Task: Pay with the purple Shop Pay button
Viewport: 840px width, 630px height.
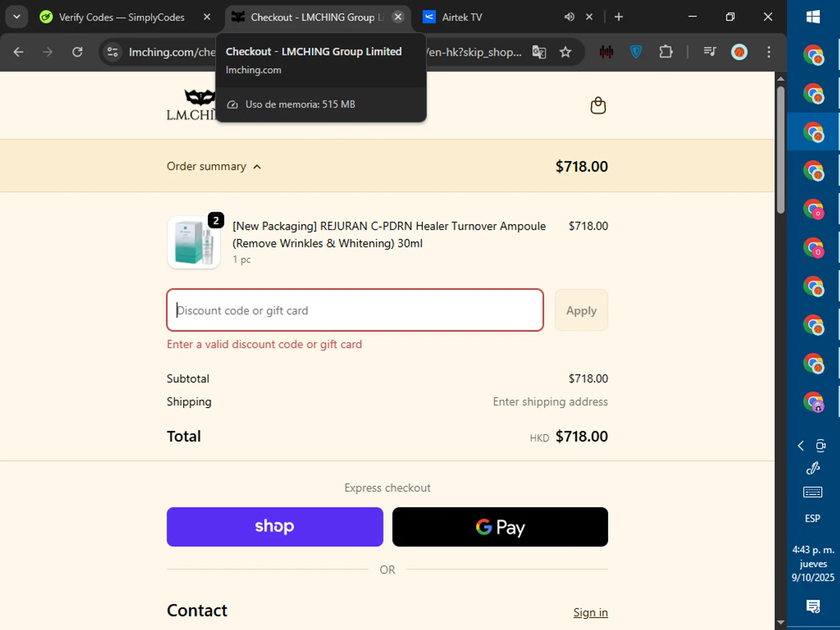Action: pos(275,527)
